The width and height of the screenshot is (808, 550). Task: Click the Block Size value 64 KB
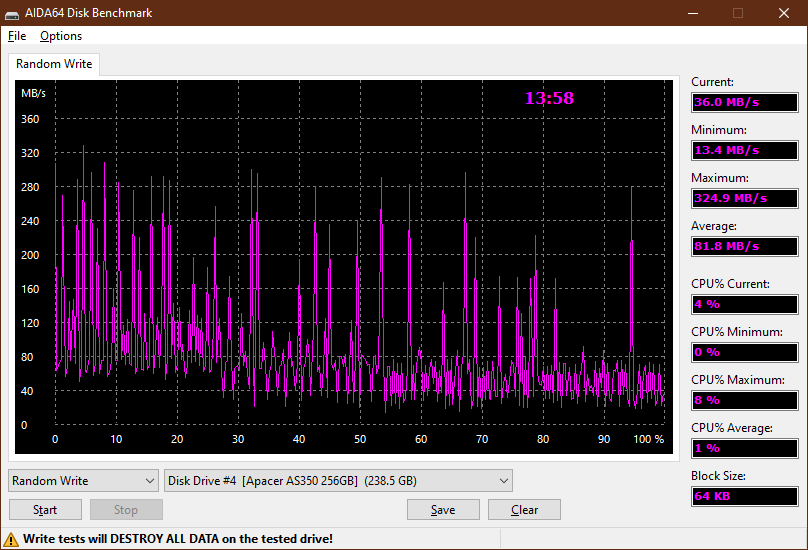click(x=745, y=496)
